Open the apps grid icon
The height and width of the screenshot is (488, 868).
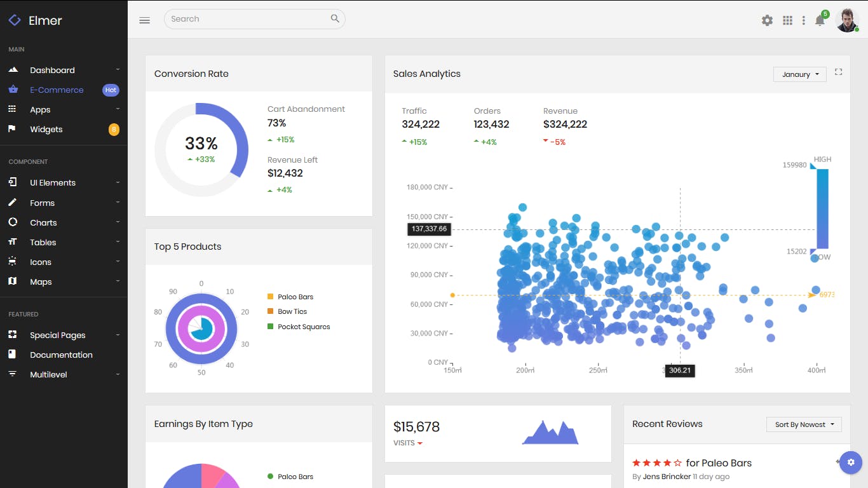(787, 20)
